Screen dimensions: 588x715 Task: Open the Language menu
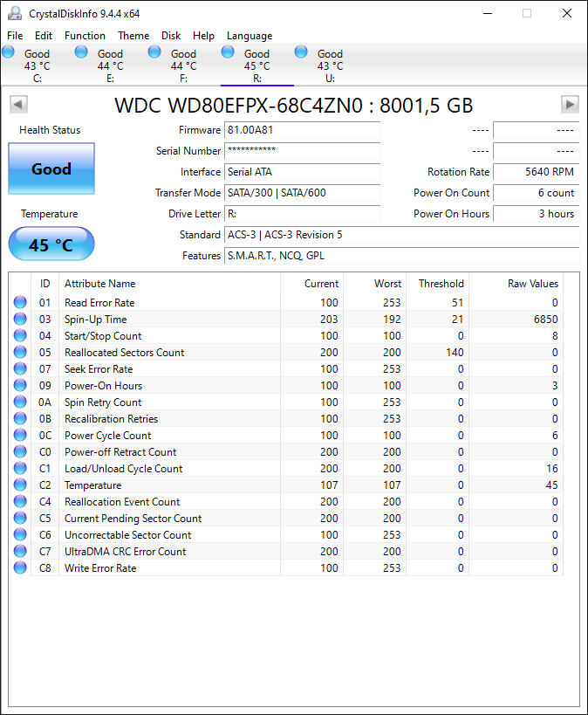click(x=250, y=36)
